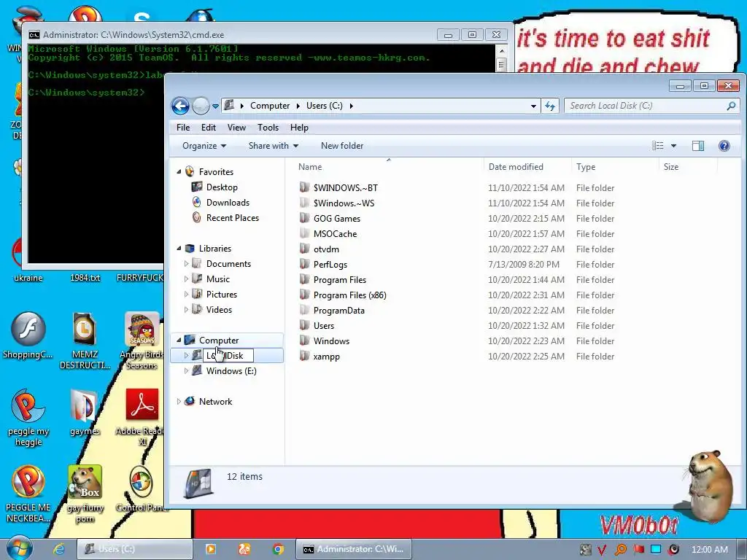Toggle the preview pane
The image size is (747, 560).
698,146
